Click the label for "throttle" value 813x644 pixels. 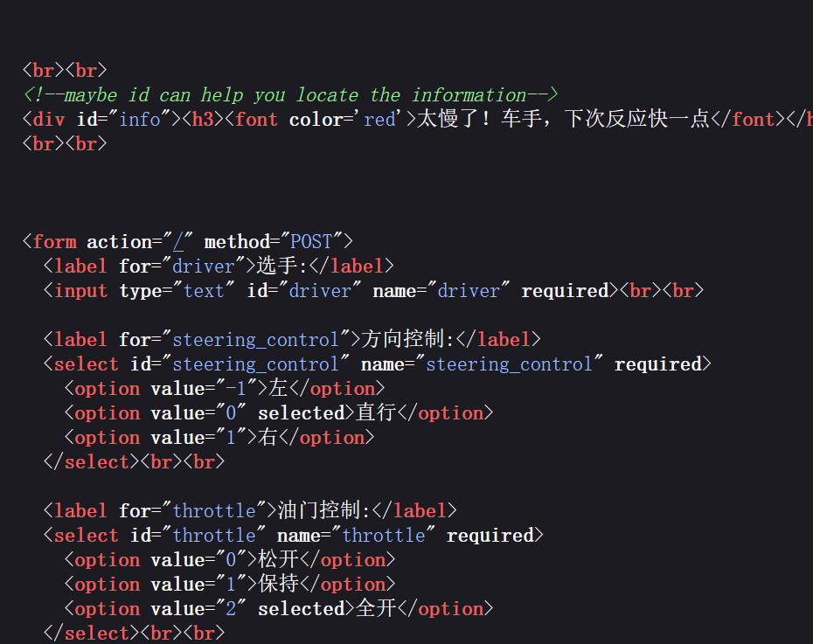[x=214, y=511]
